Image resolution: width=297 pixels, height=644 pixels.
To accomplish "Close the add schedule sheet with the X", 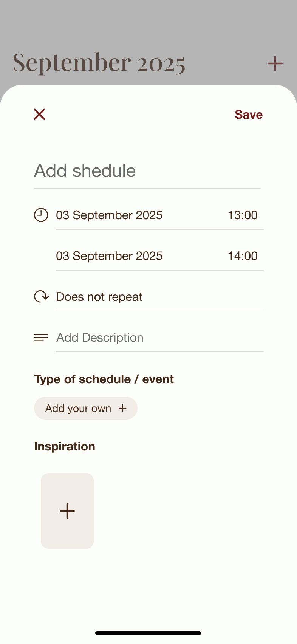I will [39, 114].
